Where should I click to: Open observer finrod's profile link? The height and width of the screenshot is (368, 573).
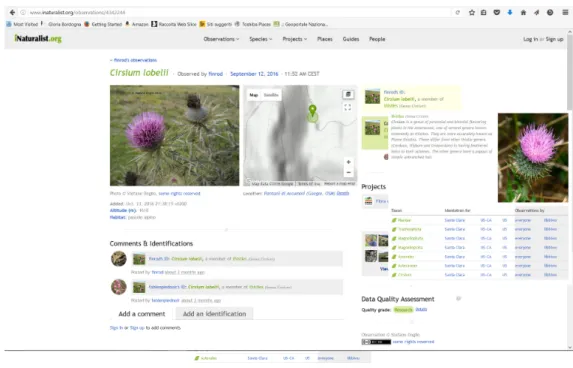point(216,74)
